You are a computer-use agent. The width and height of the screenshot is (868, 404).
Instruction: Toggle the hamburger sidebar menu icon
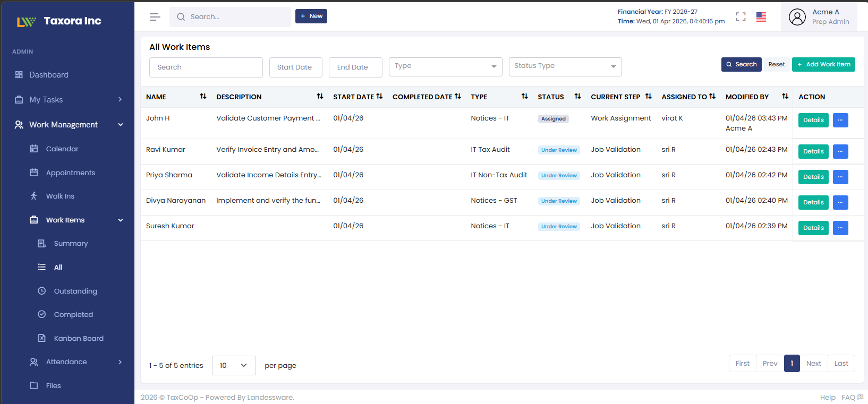click(x=155, y=17)
